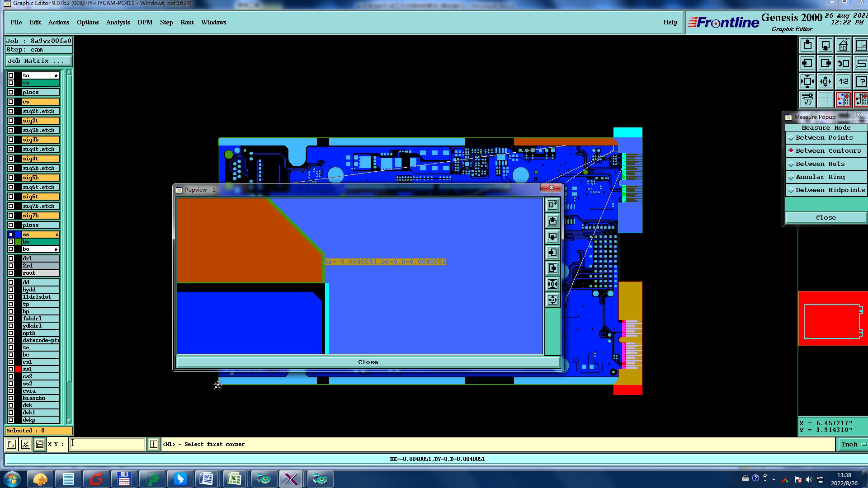Open the DFM menu

pyautogui.click(x=145, y=22)
